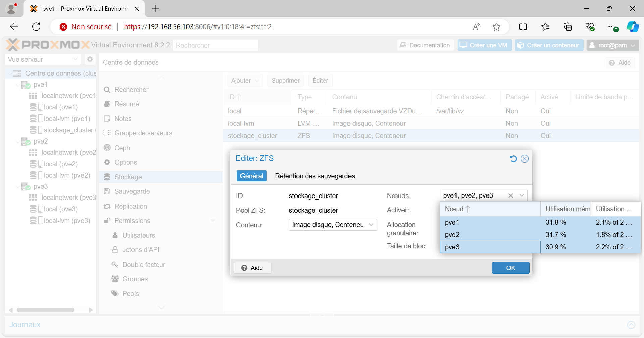The width and height of the screenshot is (644, 338).
Task: Click the Supprimer button
Action: [285, 81]
